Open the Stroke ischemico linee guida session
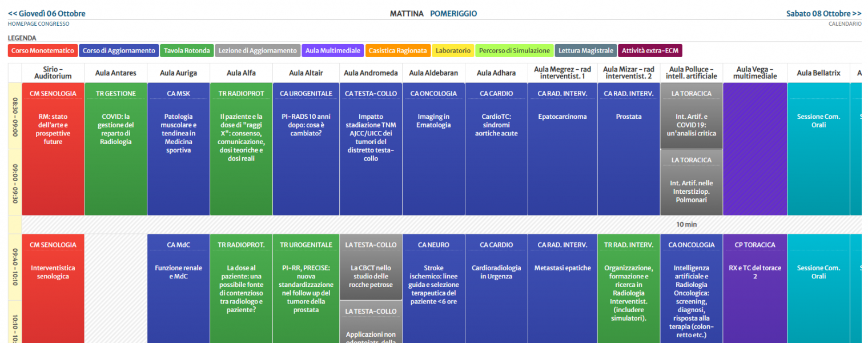Viewport: 868px width, 343px height. (x=433, y=284)
